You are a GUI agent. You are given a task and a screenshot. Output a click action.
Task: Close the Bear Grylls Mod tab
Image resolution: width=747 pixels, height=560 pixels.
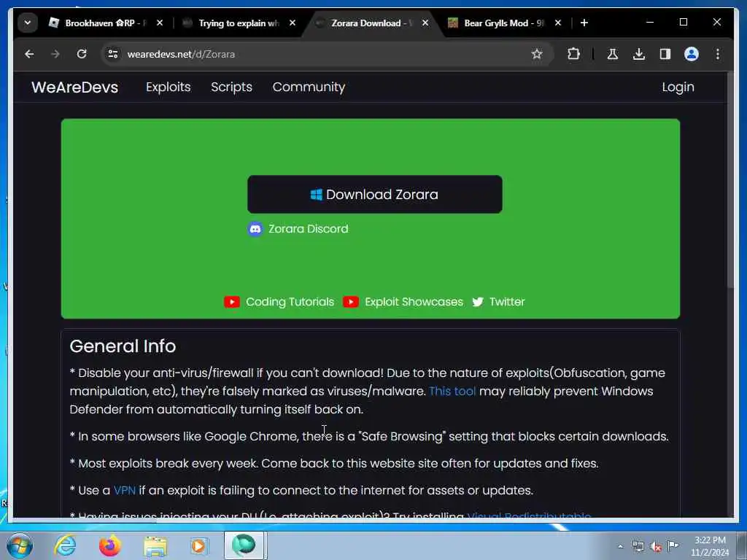[558, 23]
